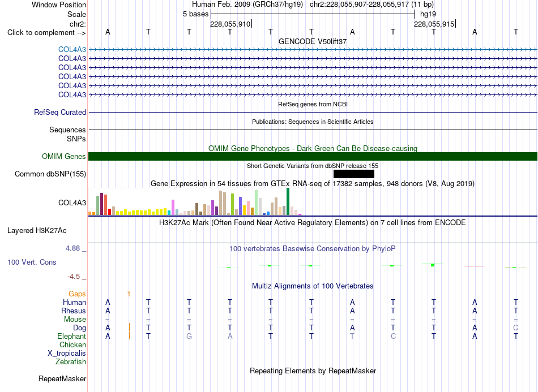
Task: Click the Chicken species row label
Action: pyautogui.click(x=72, y=344)
